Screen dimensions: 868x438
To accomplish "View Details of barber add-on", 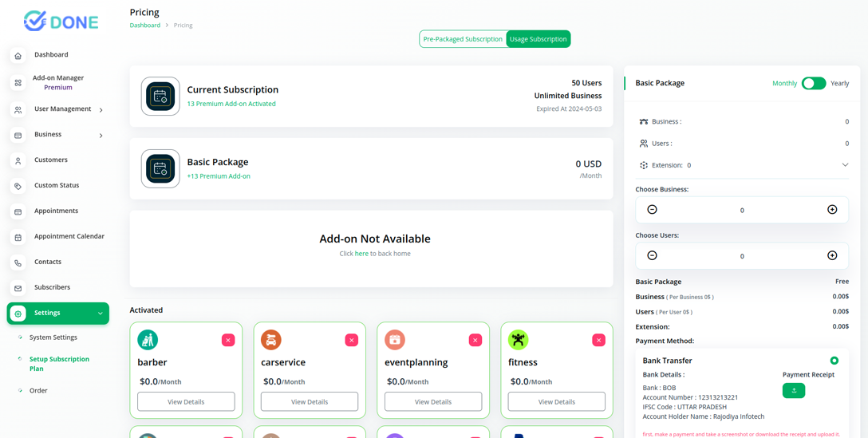I will point(186,401).
